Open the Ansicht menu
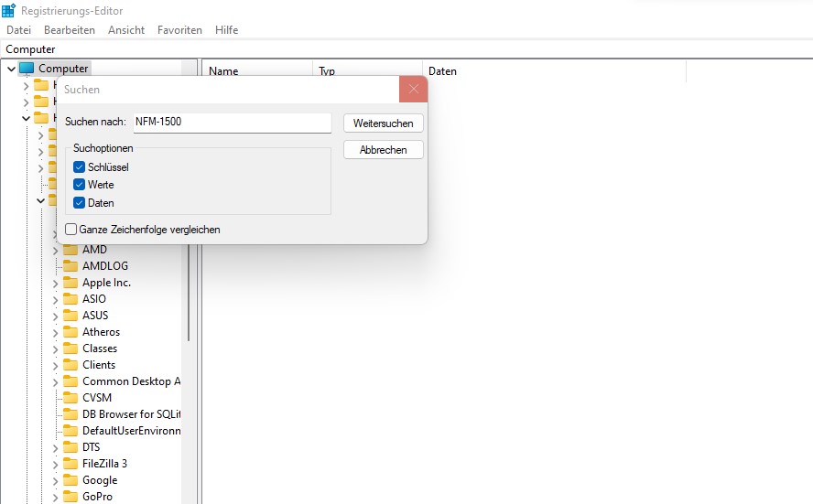This screenshot has height=504, width=813. point(126,30)
